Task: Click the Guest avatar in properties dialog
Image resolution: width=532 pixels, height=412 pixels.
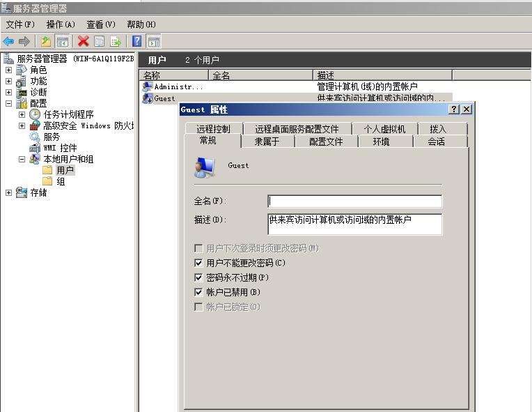Action: coord(205,167)
